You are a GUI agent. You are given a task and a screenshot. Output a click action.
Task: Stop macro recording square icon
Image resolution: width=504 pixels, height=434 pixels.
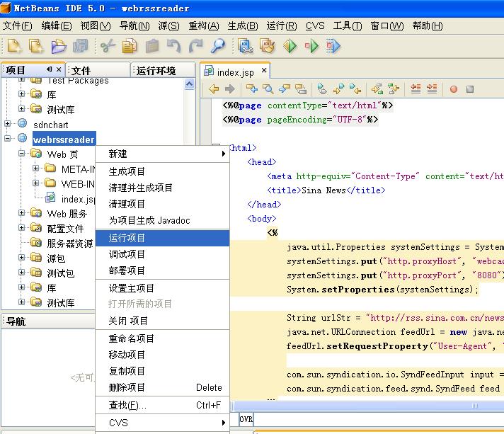pos(470,89)
